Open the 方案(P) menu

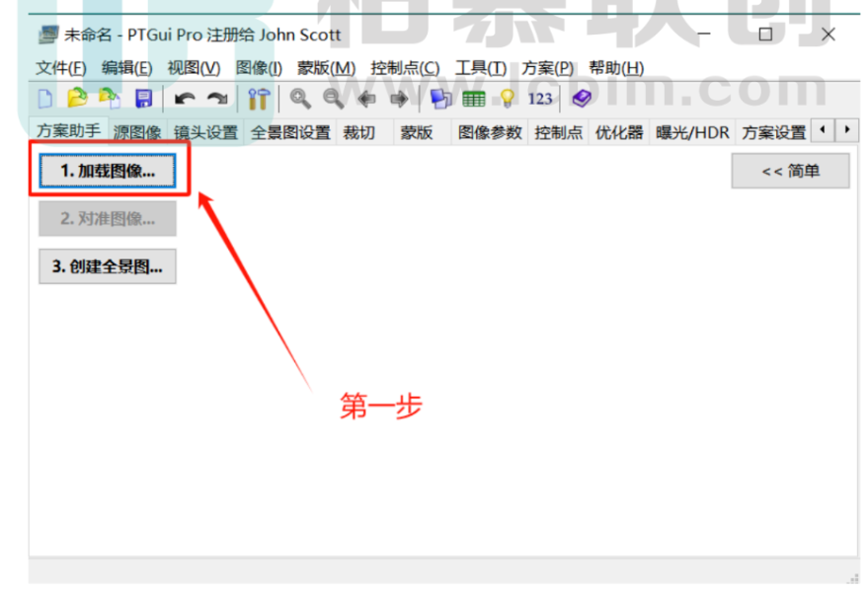[x=547, y=68]
